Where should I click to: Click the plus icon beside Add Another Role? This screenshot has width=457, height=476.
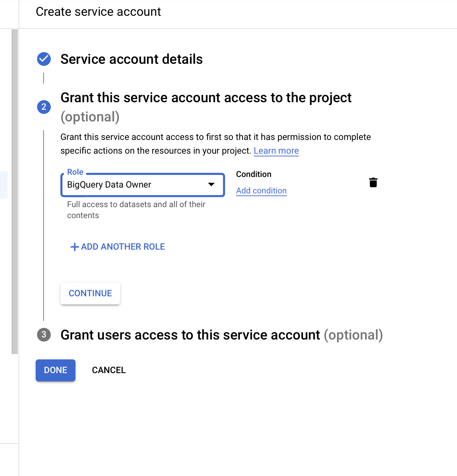click(x=74, y=247)
